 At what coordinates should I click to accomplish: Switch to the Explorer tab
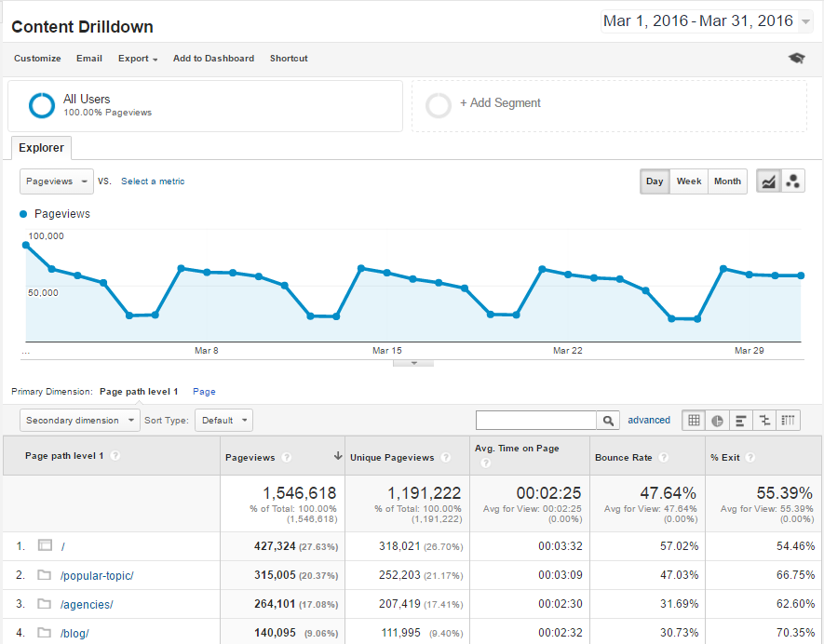point(41,148)
